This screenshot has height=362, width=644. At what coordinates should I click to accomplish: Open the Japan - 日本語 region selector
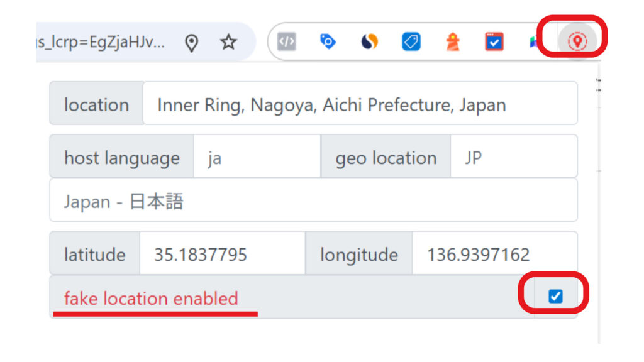click(313, 201)
